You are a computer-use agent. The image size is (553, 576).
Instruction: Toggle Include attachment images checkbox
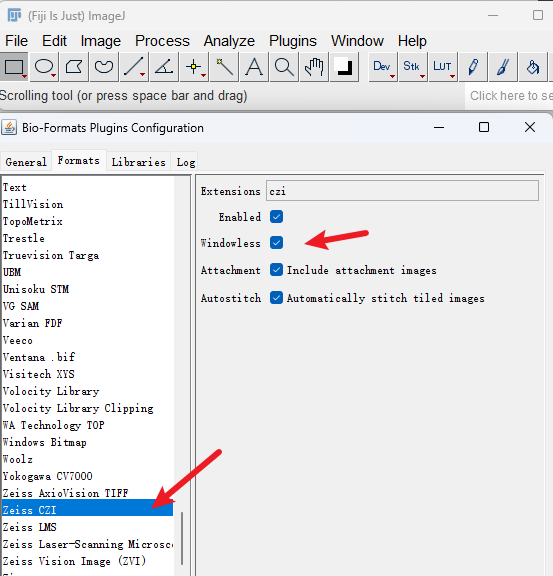(276, 270)
